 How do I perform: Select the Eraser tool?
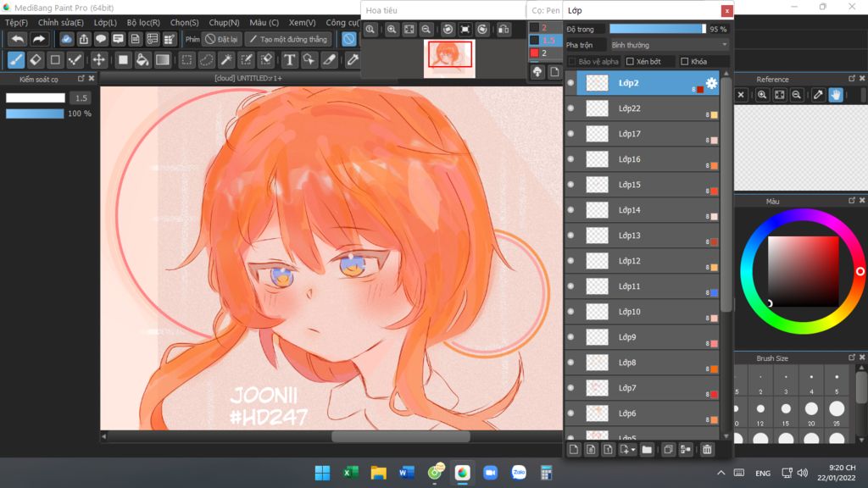[36, 60]
